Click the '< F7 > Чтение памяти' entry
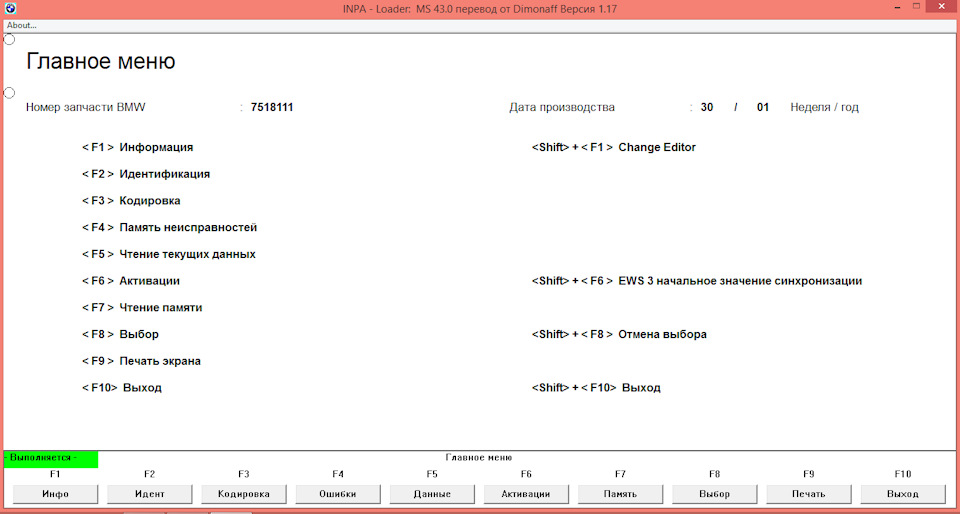This screenshot has height=514, width=960. [x=142, y=308]
